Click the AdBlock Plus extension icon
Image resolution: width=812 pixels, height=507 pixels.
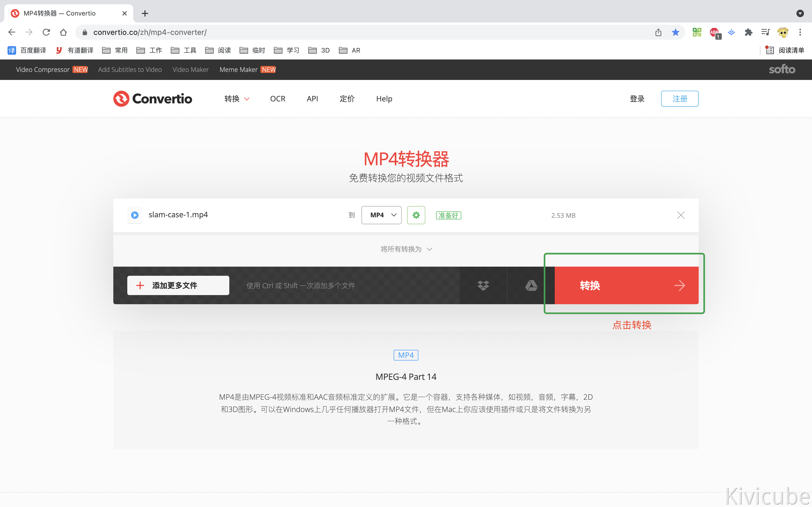[x=714, y=32]
